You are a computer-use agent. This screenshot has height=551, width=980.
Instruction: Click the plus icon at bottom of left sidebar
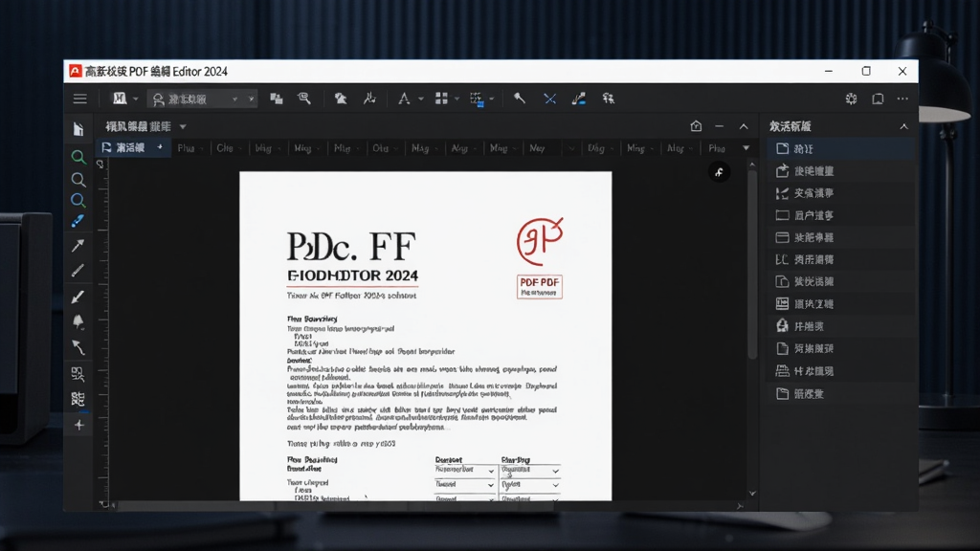pyautogui.click(x=78, y=426)
